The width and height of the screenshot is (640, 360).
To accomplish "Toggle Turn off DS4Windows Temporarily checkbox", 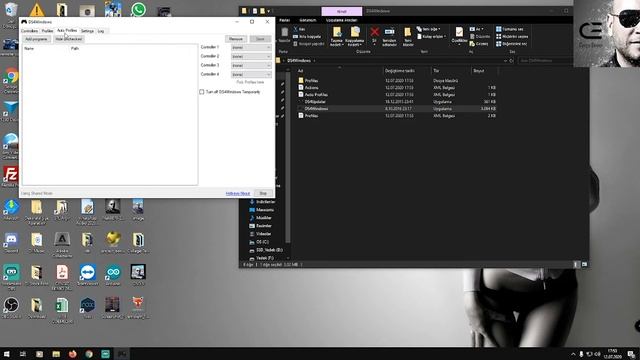I will [x=202, y=92].
